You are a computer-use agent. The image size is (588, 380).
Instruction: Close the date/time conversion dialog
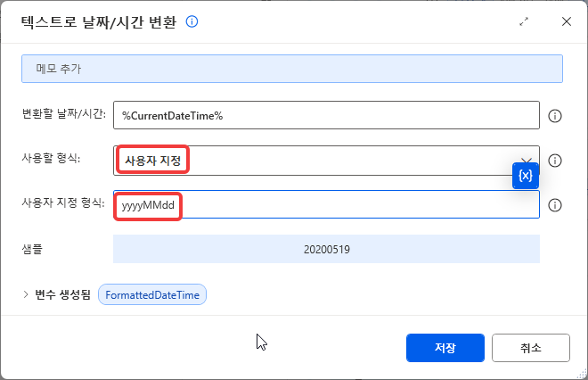567,21
